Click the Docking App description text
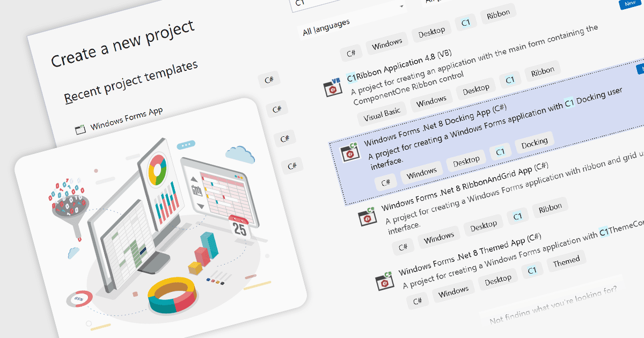Screen dimensions: 644x338 (495, 128)
